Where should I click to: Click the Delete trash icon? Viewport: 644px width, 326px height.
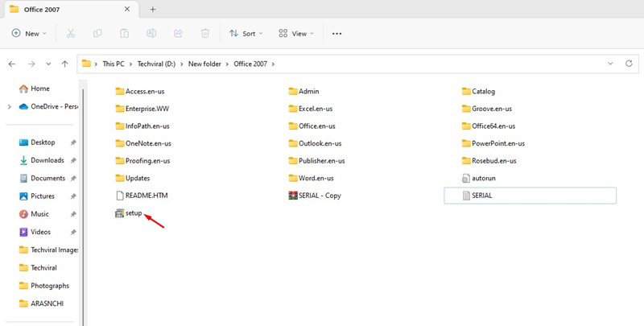(205, 34)
